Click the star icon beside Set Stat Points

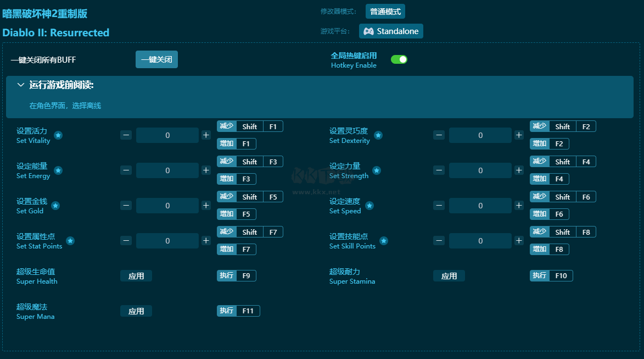click(x=70, y=241)
